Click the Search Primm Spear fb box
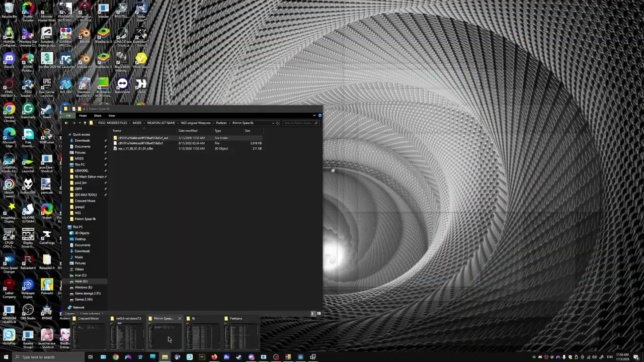Screen dimensions: 644x362 pyautogui.click(x=300, y=123)
